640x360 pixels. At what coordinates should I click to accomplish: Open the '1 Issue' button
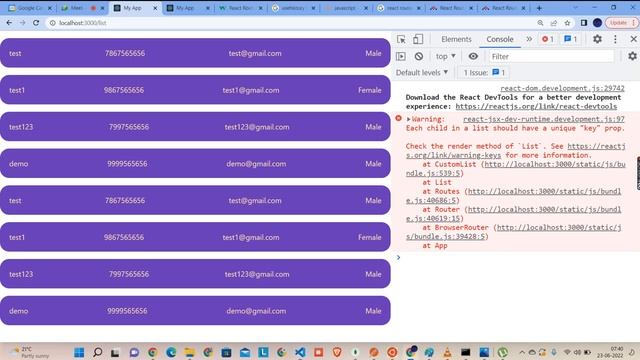[x=484, y=73]
